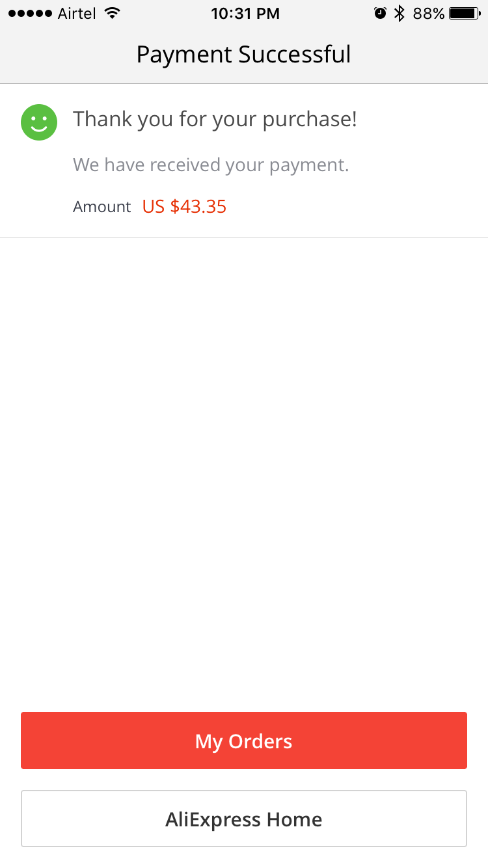The height and width of the screenshot is (868, 488).
Task: Open My Orders
Action: [244, 740]
